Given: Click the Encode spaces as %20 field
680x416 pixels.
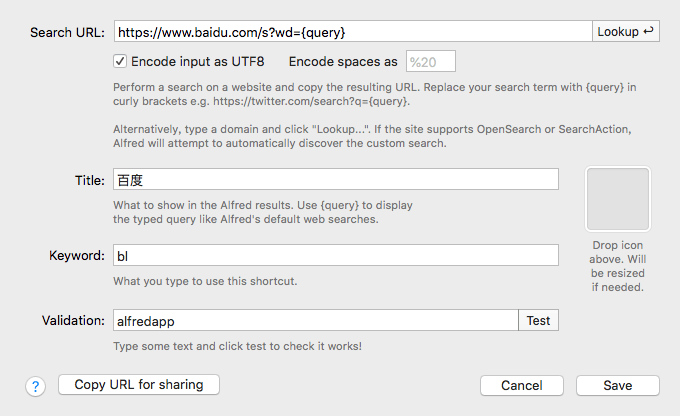Looking at the screenshot, I should [x=431, y=62].
